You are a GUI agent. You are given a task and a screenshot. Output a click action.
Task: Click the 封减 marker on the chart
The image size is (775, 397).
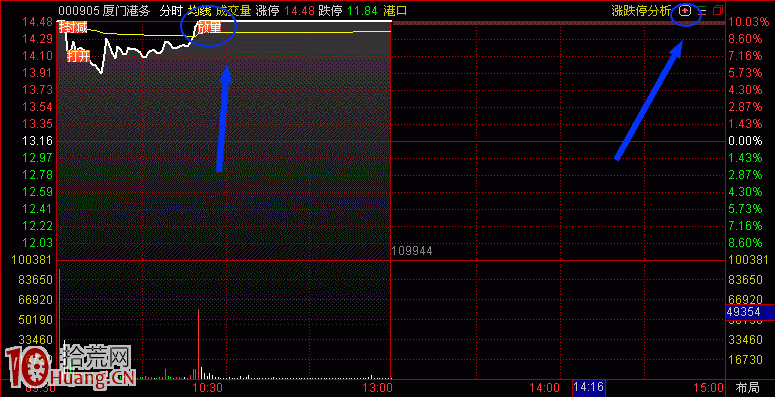point(73,28)
